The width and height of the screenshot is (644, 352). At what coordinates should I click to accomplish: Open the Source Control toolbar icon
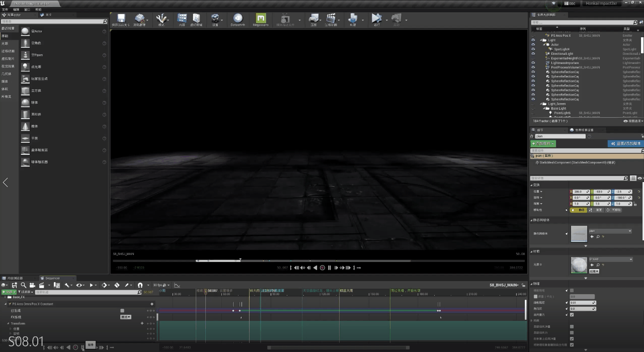tap(140, 19)
